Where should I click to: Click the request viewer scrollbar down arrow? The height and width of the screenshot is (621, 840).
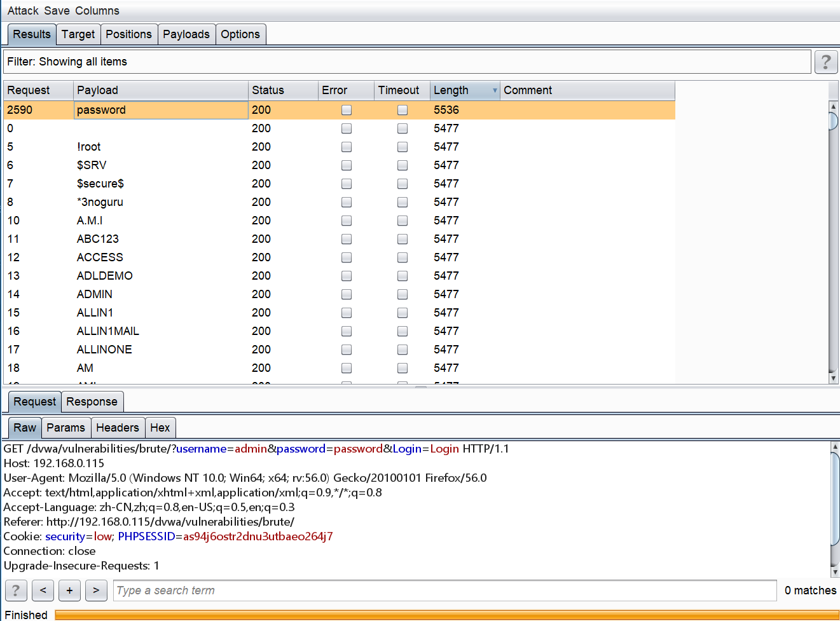click(x=835, y=572)
